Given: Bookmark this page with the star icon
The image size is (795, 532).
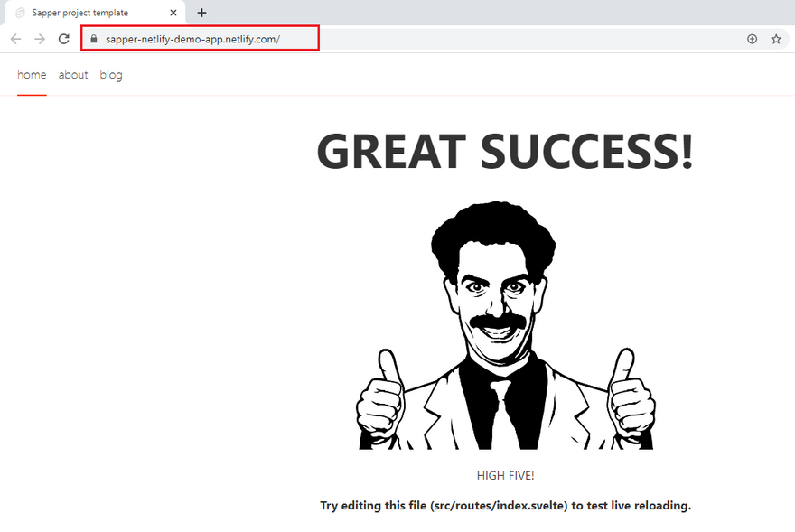Looking at the screenshot, I should click(776, 39).
